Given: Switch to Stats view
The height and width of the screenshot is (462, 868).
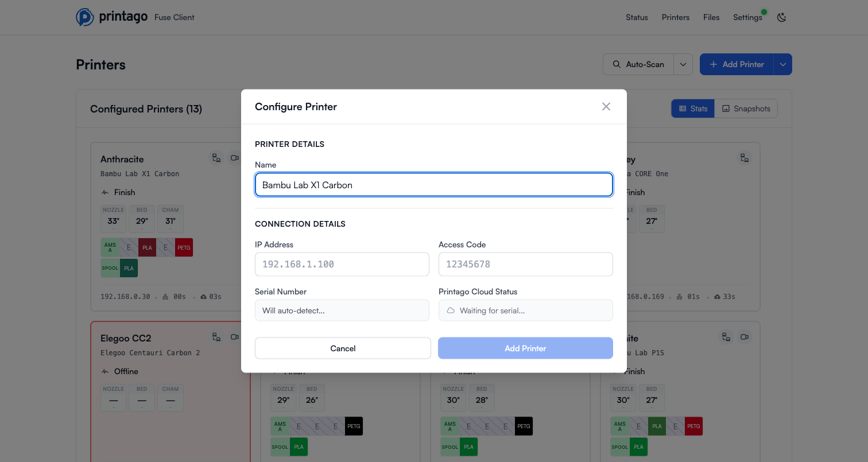Looking at the screenshot, I should (693, 108).
